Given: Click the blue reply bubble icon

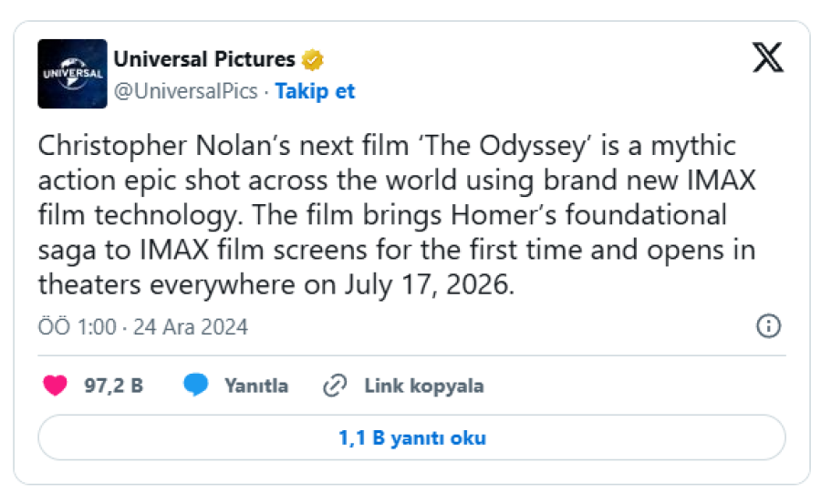Looking at the screenshot, I should 196,386.
